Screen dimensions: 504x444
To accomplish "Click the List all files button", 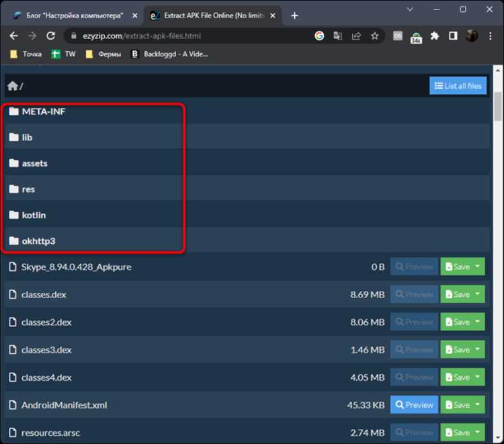I will pos(458,86).
